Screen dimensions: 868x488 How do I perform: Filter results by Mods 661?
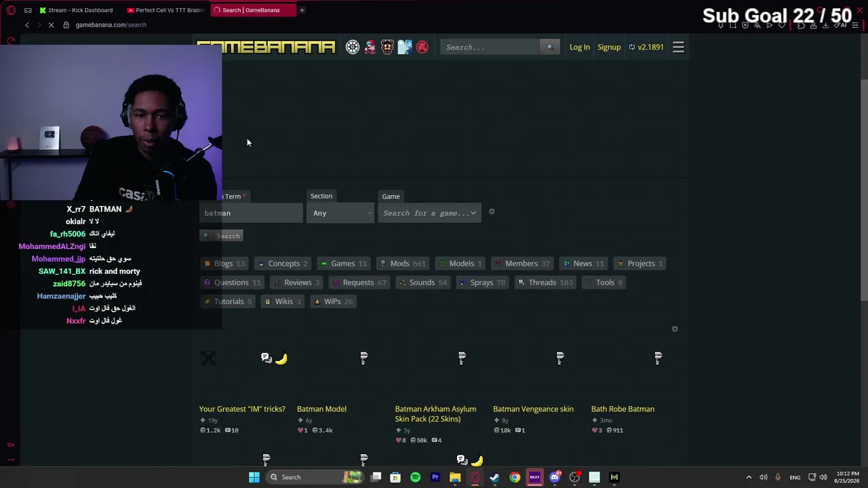(403, 264)
